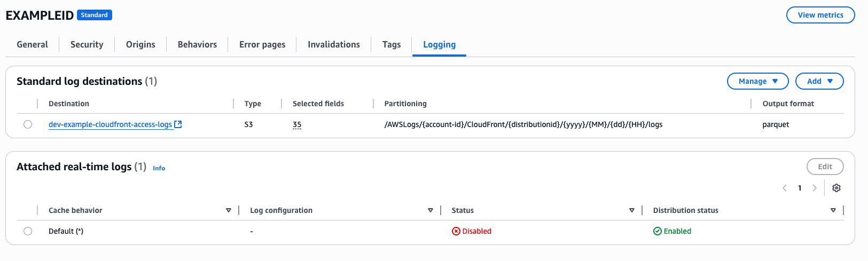Screen dimensions: 868x261
Task: Sort by Status column arrow
Action: tap(631, 210)
